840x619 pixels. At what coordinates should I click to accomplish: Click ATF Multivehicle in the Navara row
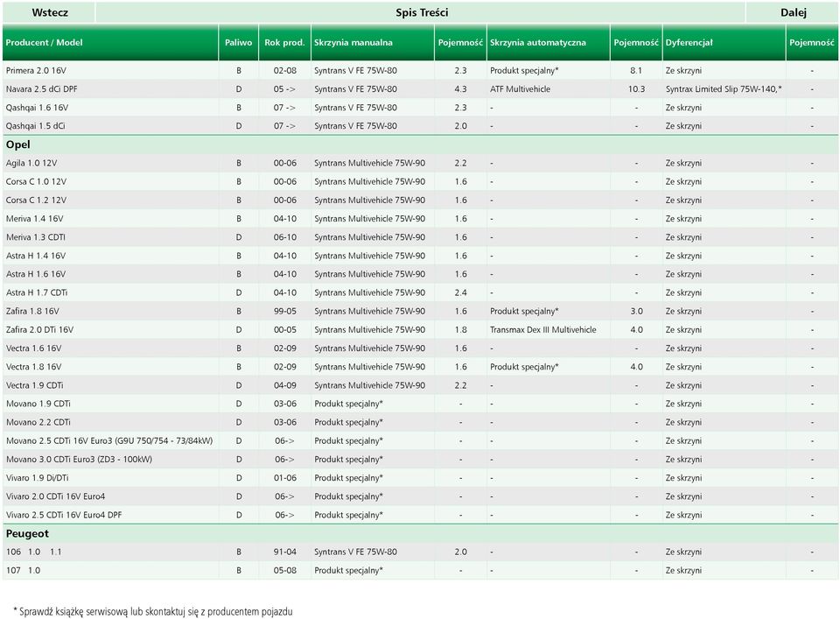520,89
